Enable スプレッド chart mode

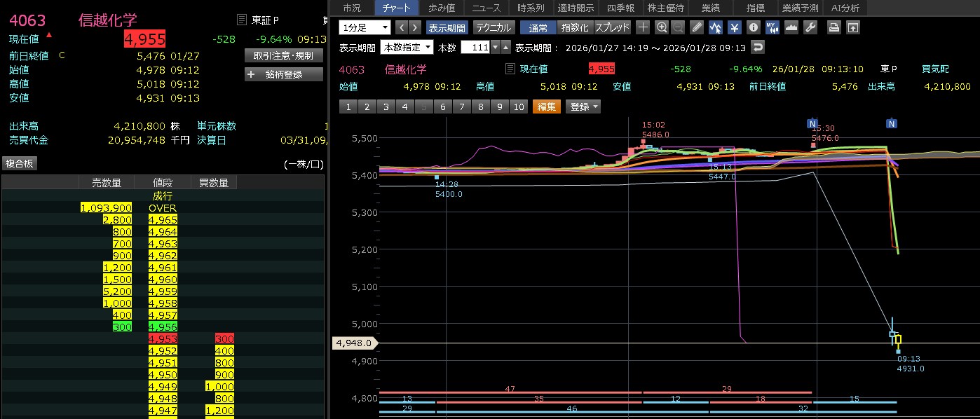[612, 27]
